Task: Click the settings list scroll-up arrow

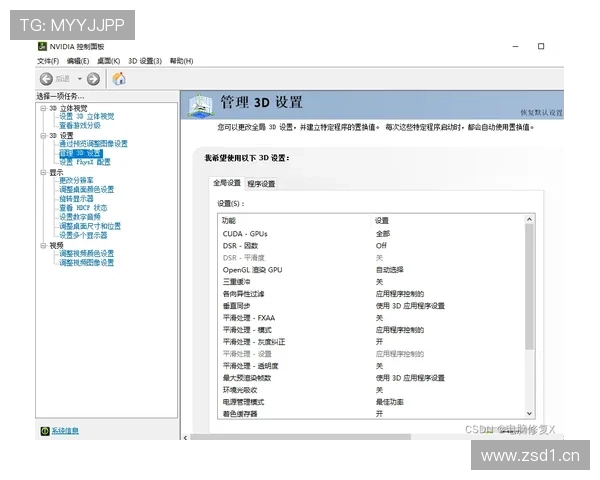Action: 529,219
